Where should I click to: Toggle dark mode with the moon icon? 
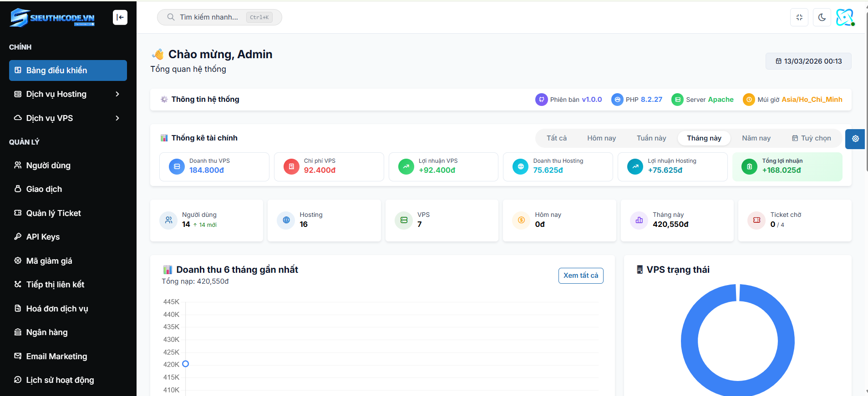[822, 17]
